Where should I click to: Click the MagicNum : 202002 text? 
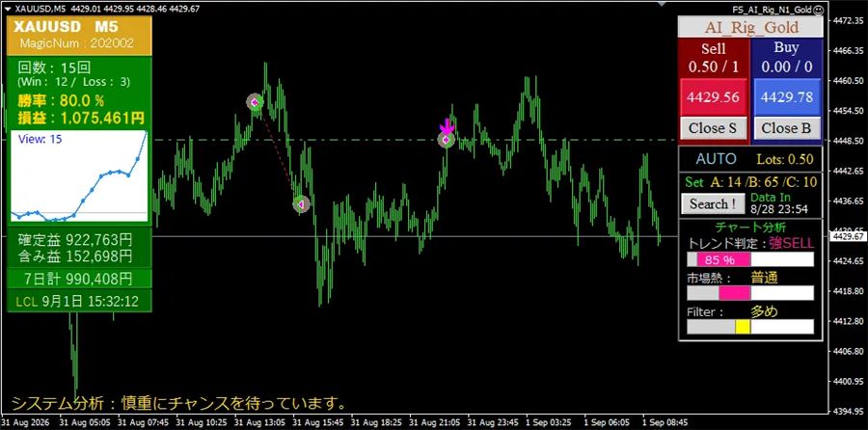[x=77, y=43]
